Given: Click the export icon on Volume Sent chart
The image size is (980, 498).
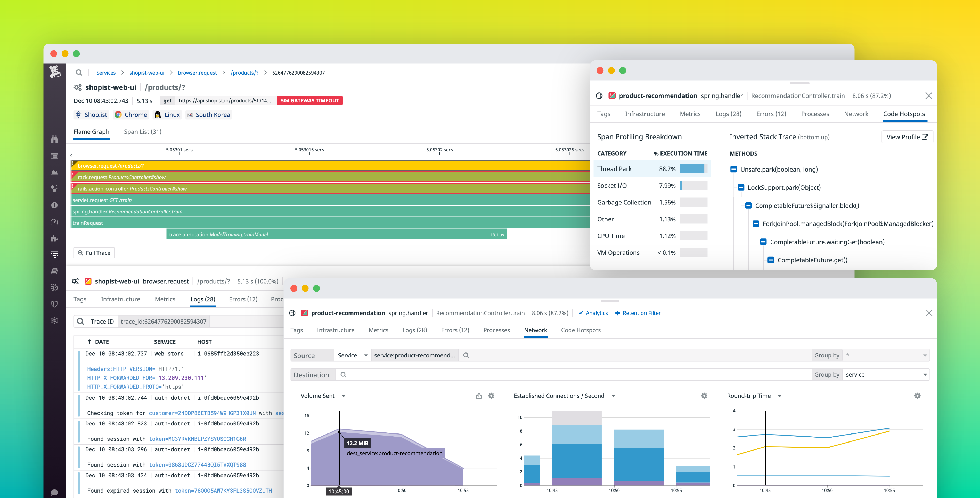Looking at the screenshot, I should [479, 396].
